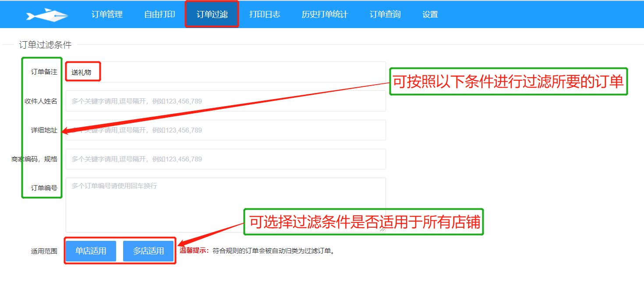Click the resize handle of 订单编号 textarea
644x304 pixels.
pyautogui.click(x=382, y=229)
